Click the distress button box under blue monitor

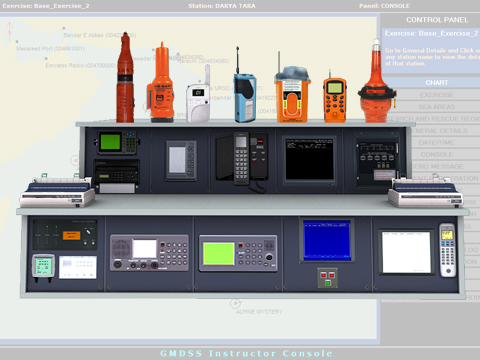point(327,278)
